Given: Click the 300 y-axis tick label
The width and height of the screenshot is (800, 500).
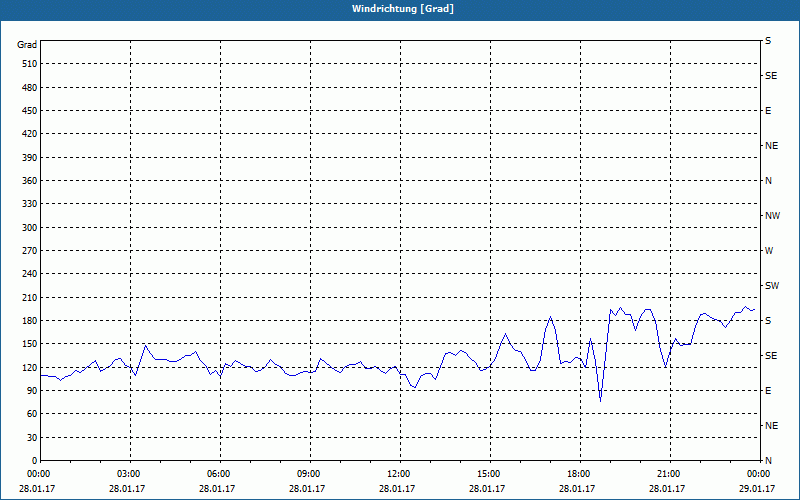Looking at the screenshot, I should coord(30,228).
